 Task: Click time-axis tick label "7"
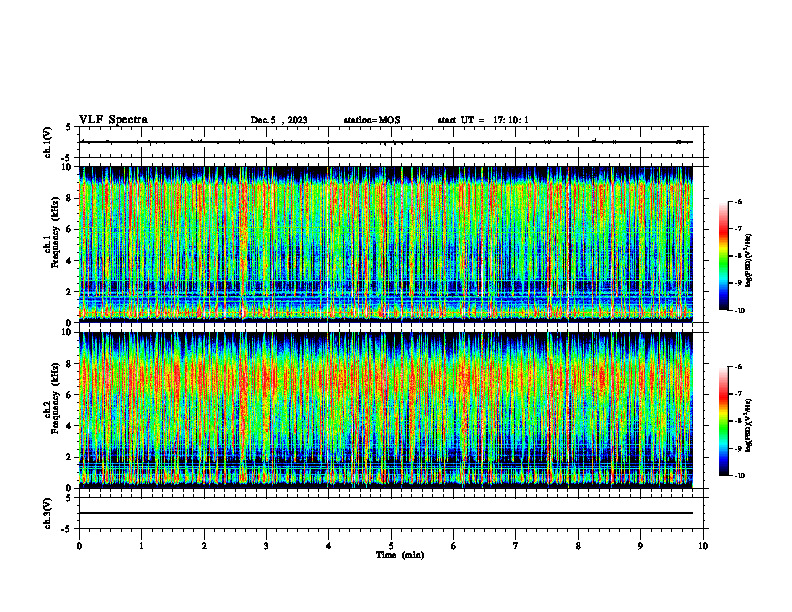pos(516,546)
